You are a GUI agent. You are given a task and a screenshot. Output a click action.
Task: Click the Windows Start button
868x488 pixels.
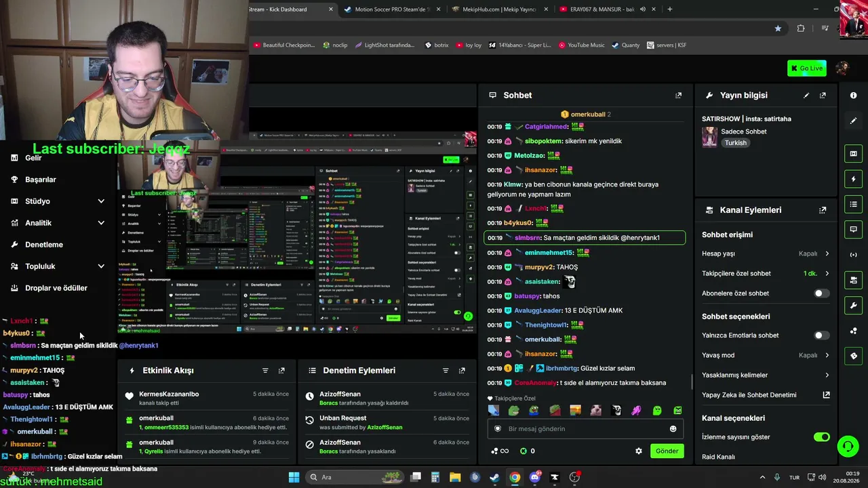pos(294,477)
